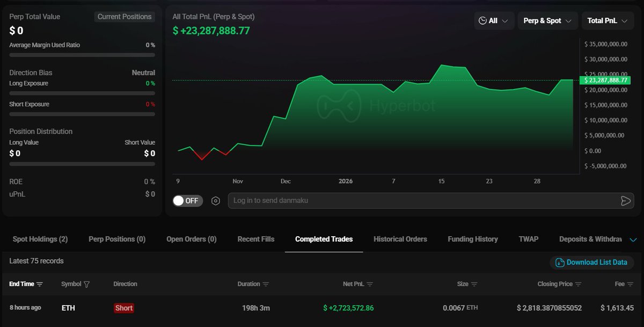Sort by Closing Price column icon
This screenshot has height=327, width=644.
(579, 284)
